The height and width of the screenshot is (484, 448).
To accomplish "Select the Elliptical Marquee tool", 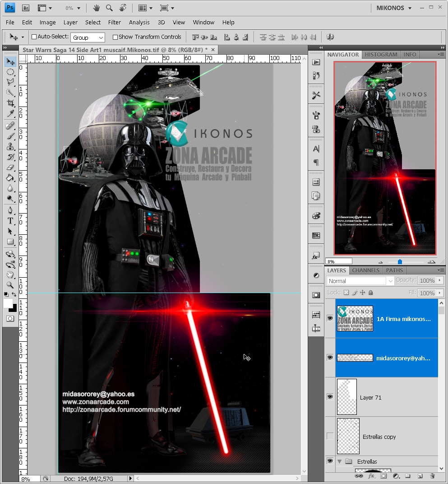I will [x=10, y=72].
